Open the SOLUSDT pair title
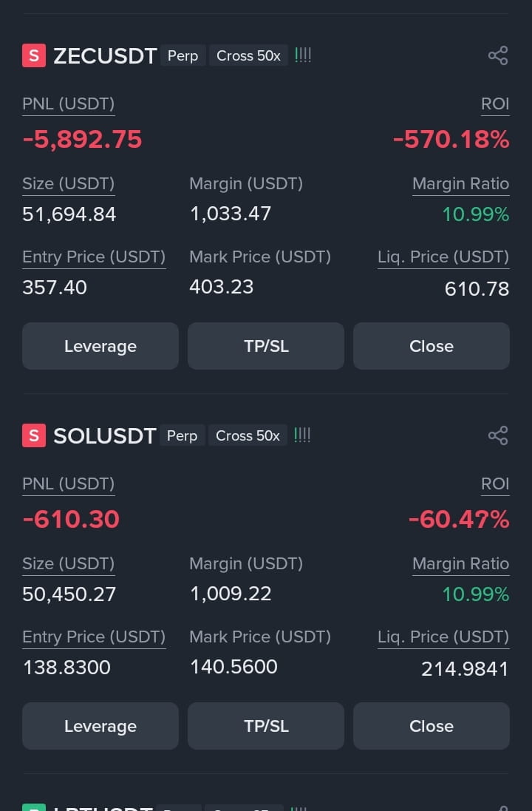The image size is (532, 811). point(104,435)
